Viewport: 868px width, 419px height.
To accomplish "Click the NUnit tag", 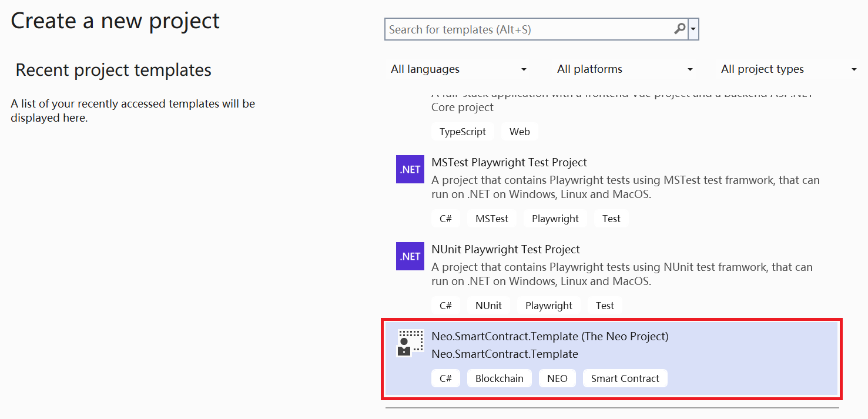I will pos(488,306).
